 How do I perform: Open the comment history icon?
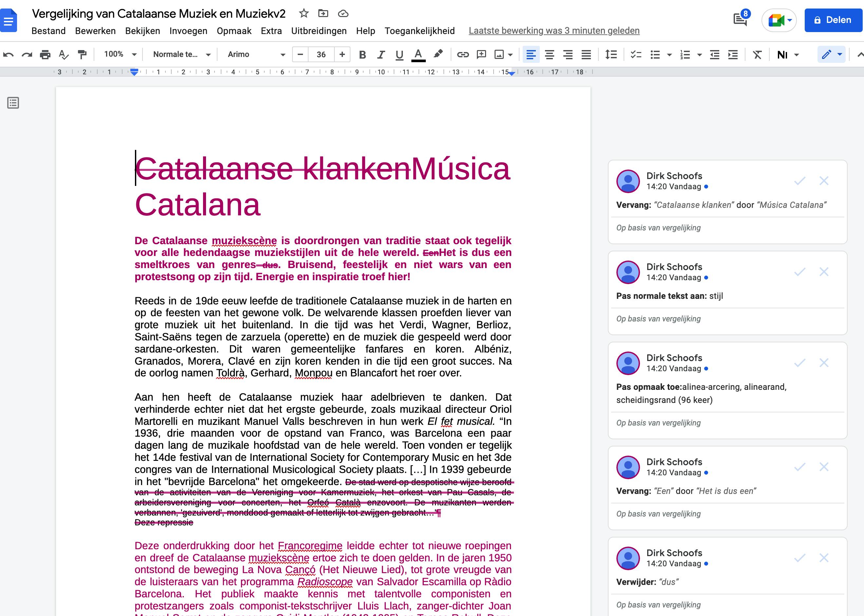tap(740, 19)
